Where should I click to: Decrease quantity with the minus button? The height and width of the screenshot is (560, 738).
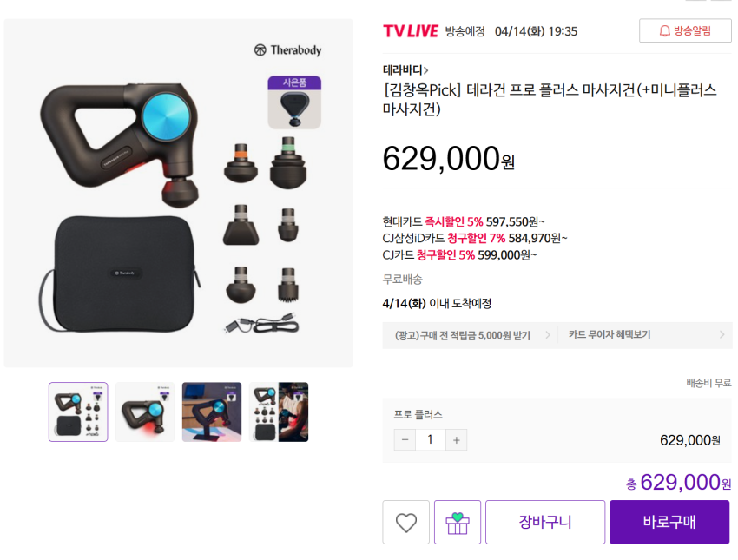[405, 440]
